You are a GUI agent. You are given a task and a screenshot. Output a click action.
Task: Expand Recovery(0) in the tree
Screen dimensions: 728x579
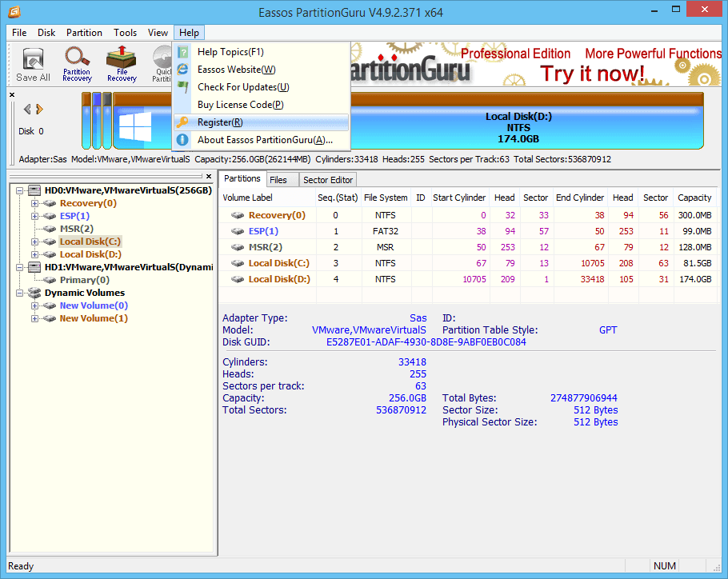click(35, 203)
